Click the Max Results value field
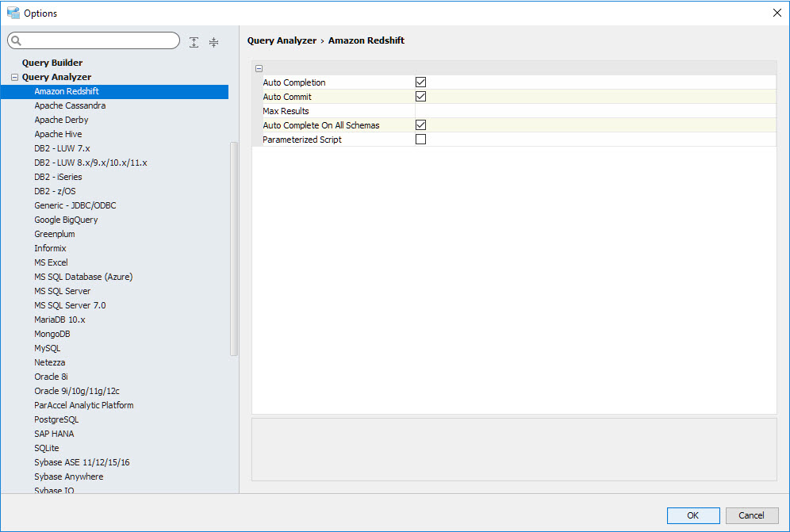 (595, 111)
